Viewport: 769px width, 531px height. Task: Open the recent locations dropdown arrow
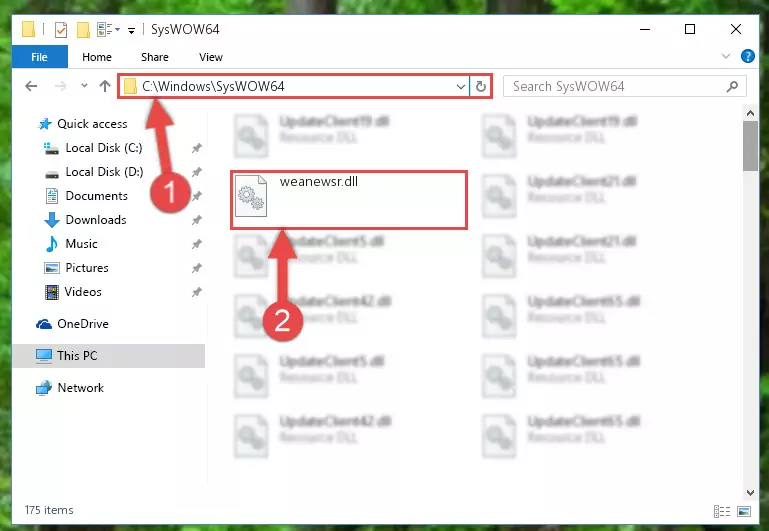point(84,86)
